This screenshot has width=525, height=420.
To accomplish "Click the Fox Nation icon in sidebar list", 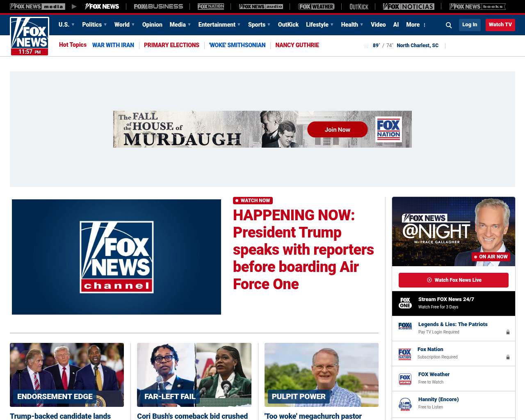I will 405,354.
